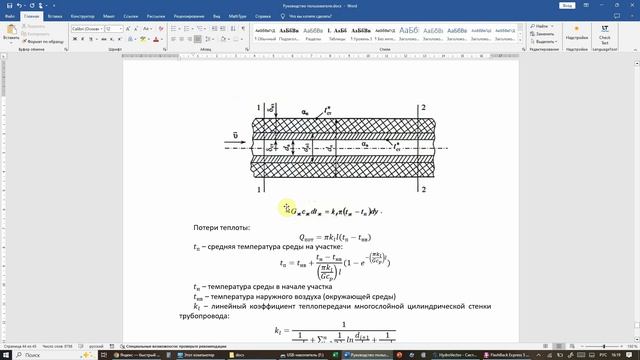Align text right
The image size is (640, 360).
[x=189, y=39]
